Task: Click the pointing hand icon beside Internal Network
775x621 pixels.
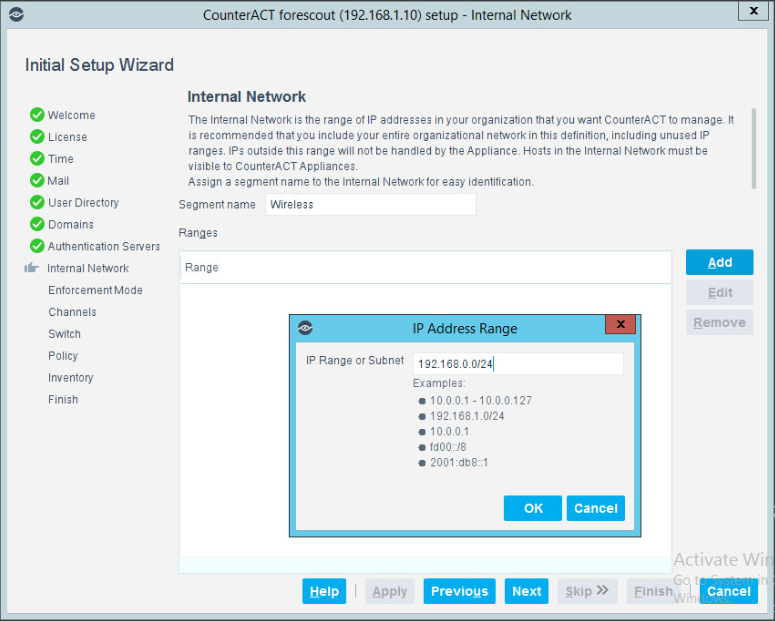Action: click(31, 267)
